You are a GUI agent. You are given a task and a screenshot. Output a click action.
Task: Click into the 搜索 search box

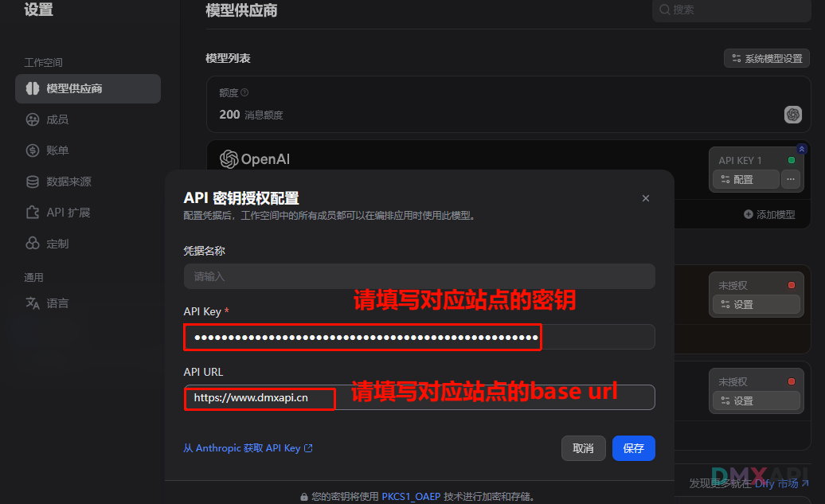pos(731,10)
